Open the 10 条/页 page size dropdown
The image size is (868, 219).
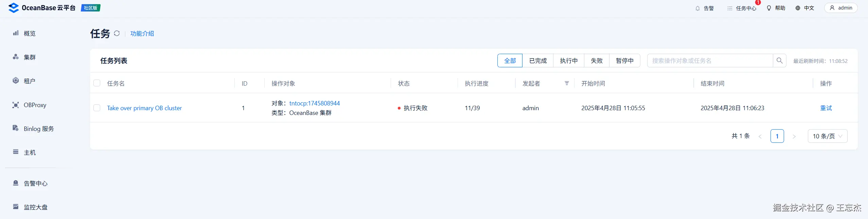tap(828, 136)
